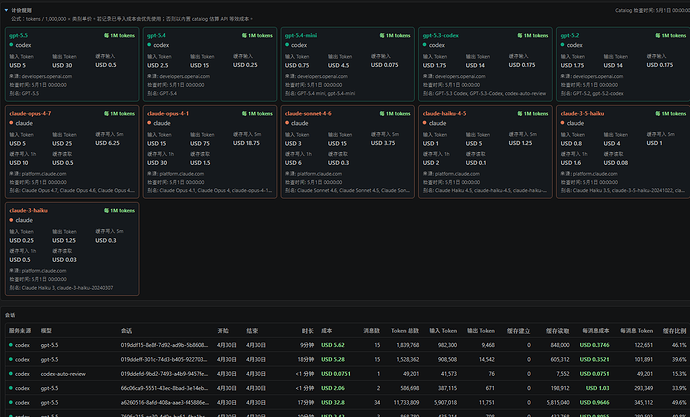Click USD 18.75 cache write price
This screenshot has width=690, height=417.
pos(246,143)
